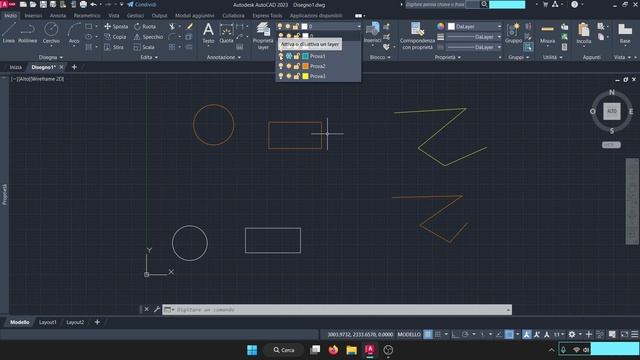Toggle lock icon for layer Prova3
This screenshot has height=360, width=640.
[297, 76]
